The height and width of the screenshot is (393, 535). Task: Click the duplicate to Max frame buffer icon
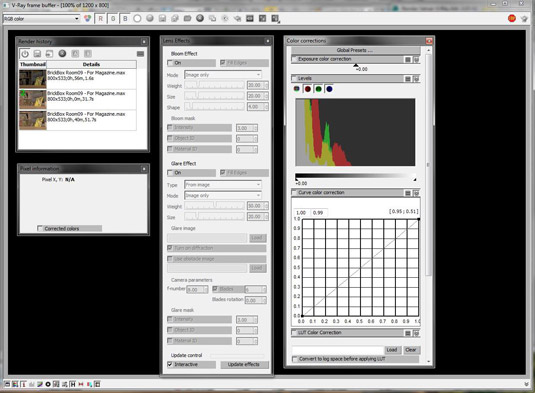(213, 18)
